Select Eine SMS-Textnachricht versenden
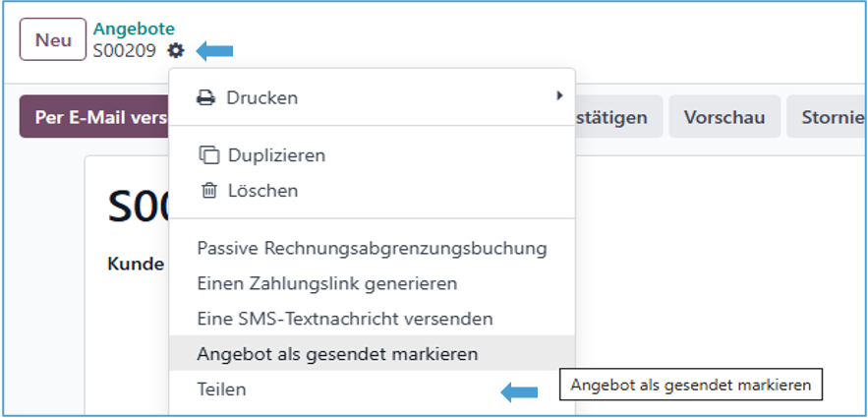868x418 pixels. pyautogui.click(x=345, y=319)
